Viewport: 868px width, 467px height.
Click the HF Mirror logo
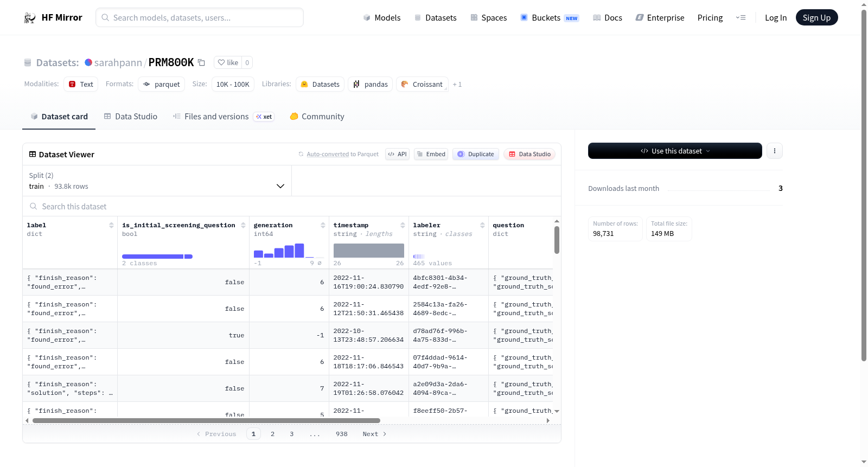pyautogui.click(x=53, y=17)
